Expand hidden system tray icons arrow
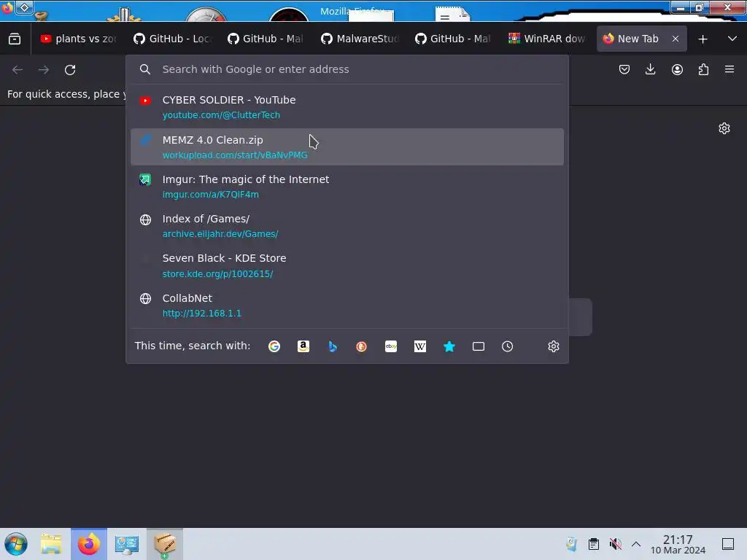 (x=636, y=544)
